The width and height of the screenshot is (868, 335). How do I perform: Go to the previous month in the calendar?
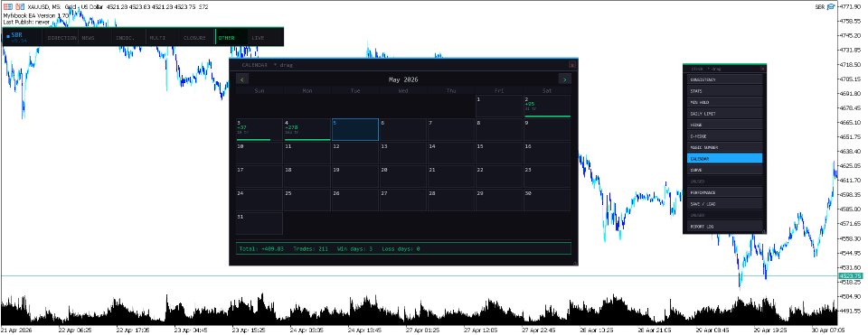click(x=242, y=79)
